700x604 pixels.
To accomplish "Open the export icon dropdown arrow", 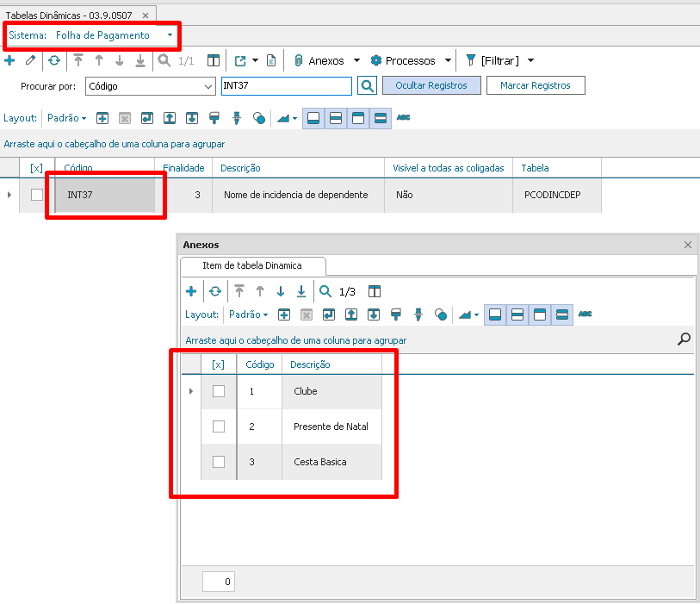I will tap(256, 60).
